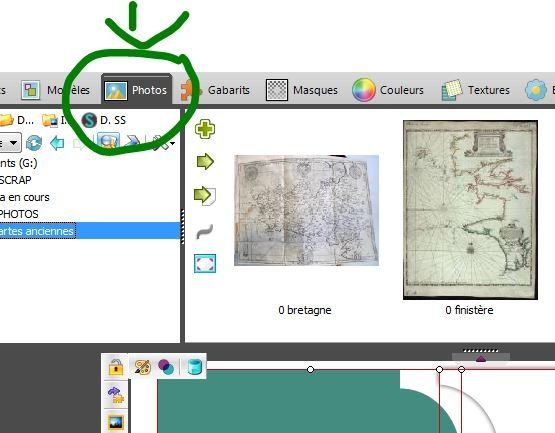
Task: Click the purple arrow with puzzle piece icon
Action: (x=116, y=395)
